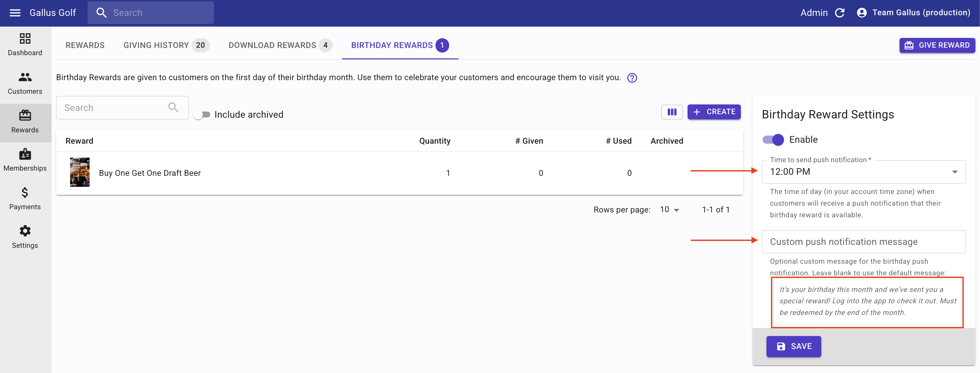The height and width of the screenshot is (373, 980).
Task: Open Customers from the sidebar
Action: (25, 83)
